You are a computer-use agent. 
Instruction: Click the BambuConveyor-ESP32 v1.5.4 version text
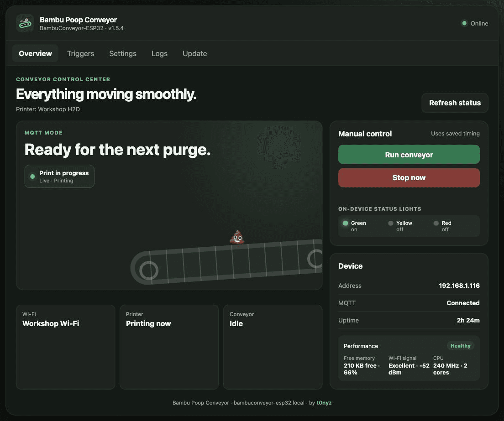pyautogui.click(x=82, y=28)
